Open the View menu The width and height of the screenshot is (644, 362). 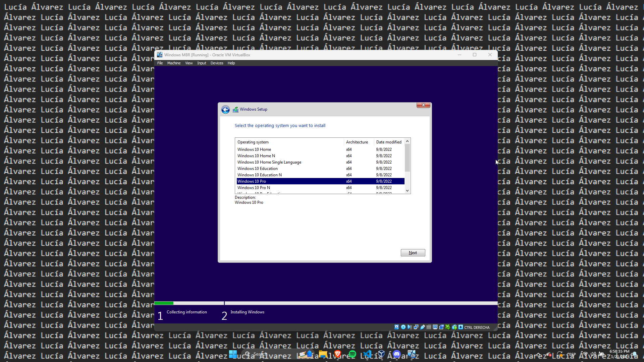click(189, 63)
